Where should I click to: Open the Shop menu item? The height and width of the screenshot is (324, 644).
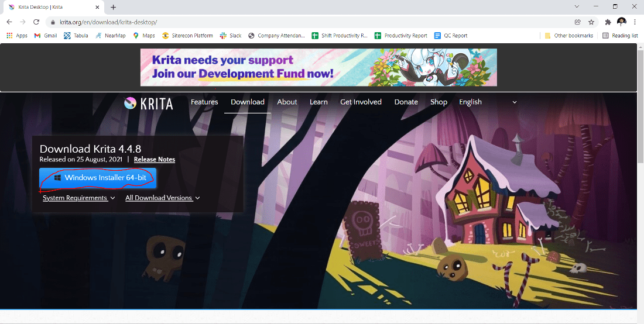point(439,102)
